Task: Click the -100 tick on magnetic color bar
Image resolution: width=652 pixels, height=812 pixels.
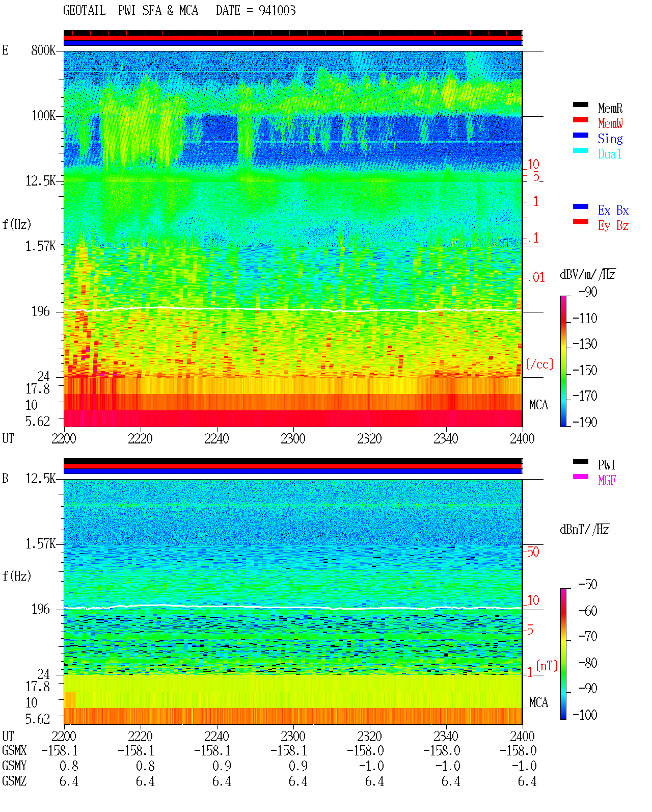Action: click(x=585, y=715)
